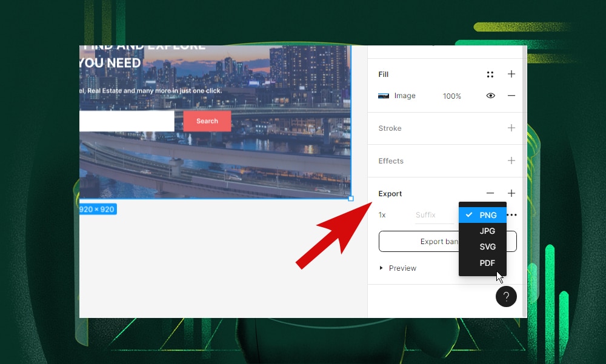Add another export setting with the plus icon
This screenshot has height=364, width=606.
pyautogui.click(x=511, y=193)
